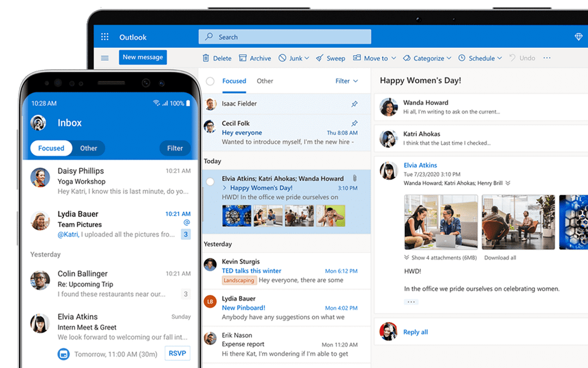Open the two women laptop photo attachment
Viewport: 588px width, 368px height.
[441, 222]
